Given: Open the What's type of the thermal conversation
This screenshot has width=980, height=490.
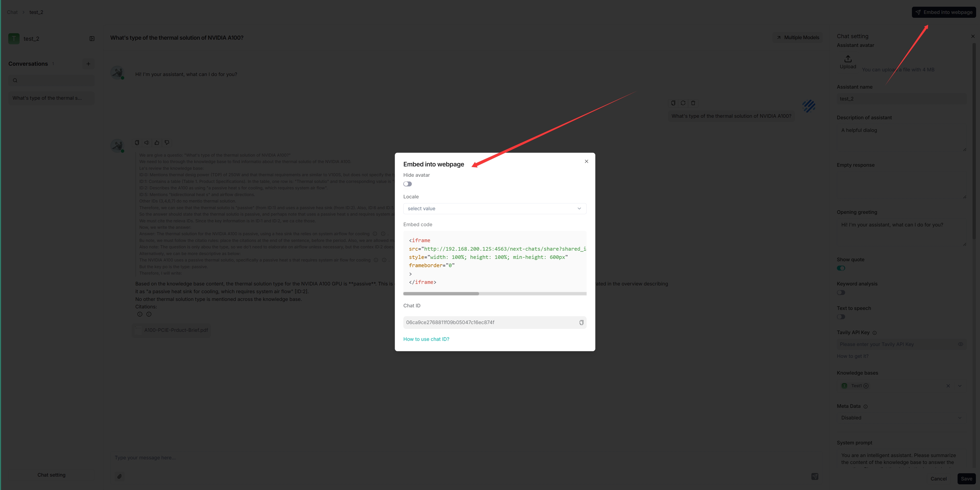Looking at the screenshot, I should coord(51,98).
